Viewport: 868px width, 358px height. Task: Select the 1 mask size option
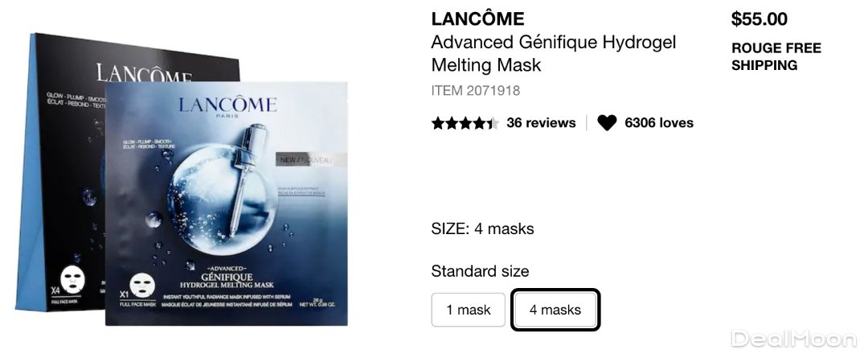[x=469, y=310]
